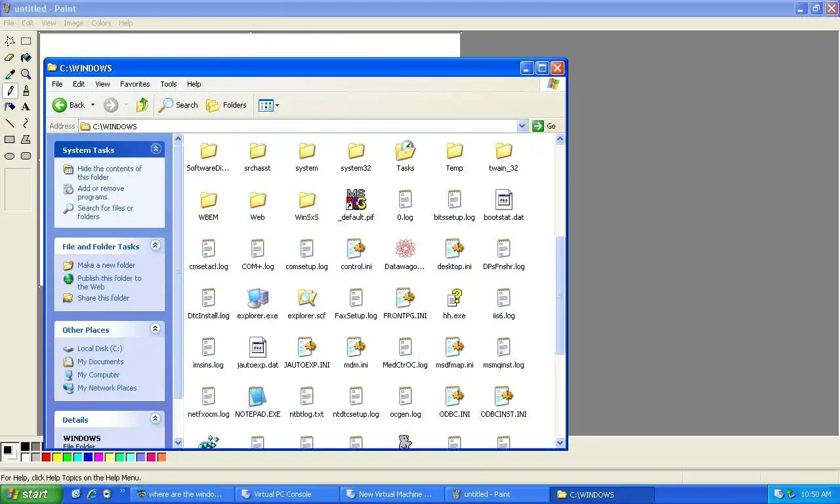Select the Datawago... file icon
840x504 pixels.
[405, 249]
